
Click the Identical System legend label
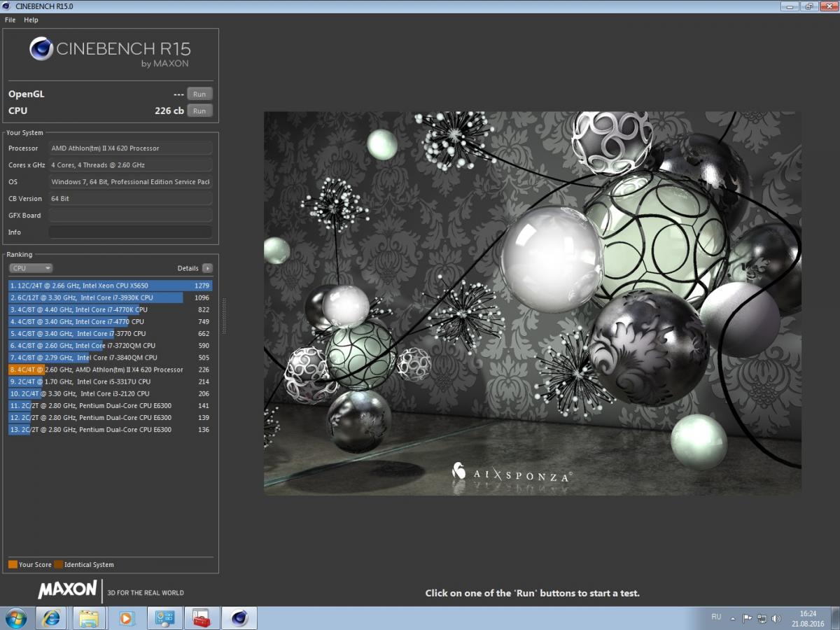coord(89,564)
